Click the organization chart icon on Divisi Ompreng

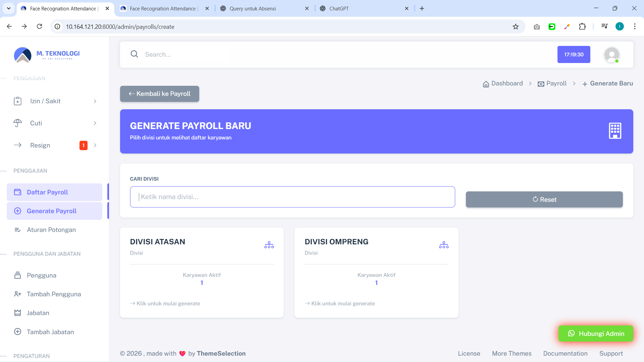point(443,245)
